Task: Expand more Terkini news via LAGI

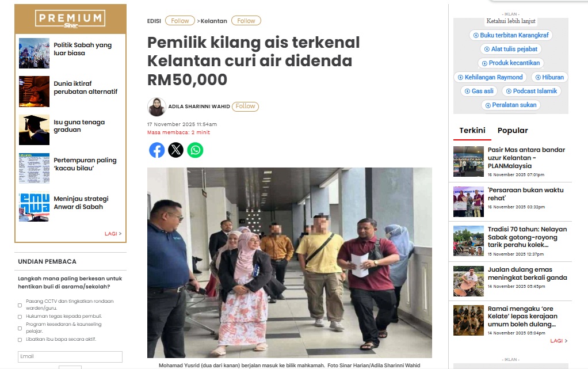Action: click(559, 341)
